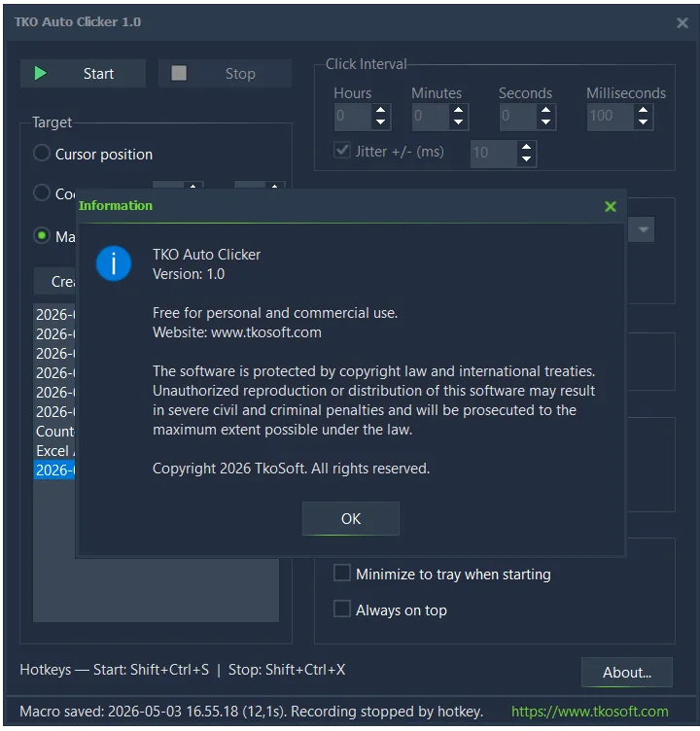The image size is (700, 731).
Task: Decrease the Hours value with down arrow
Action: point(380,122)
